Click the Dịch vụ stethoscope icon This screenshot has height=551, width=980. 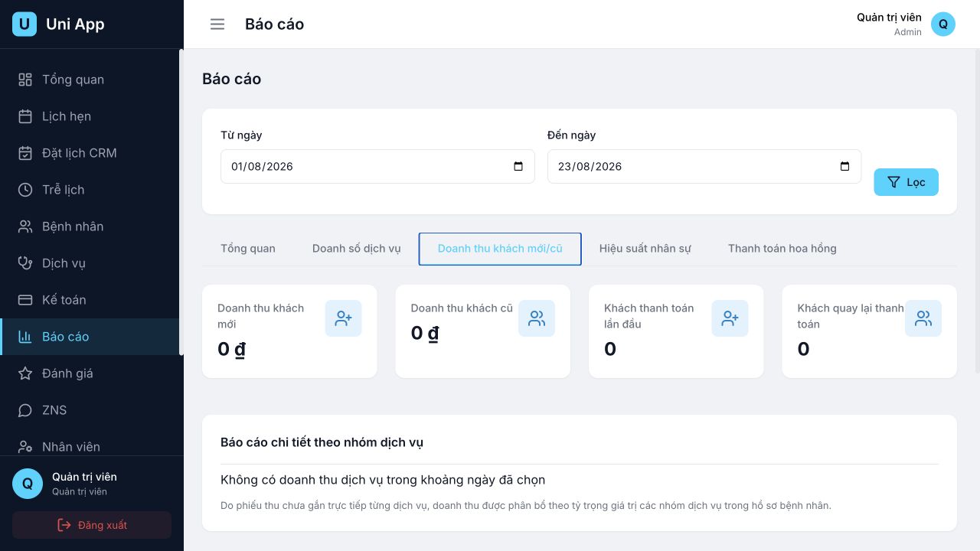[x=25, y=263]
